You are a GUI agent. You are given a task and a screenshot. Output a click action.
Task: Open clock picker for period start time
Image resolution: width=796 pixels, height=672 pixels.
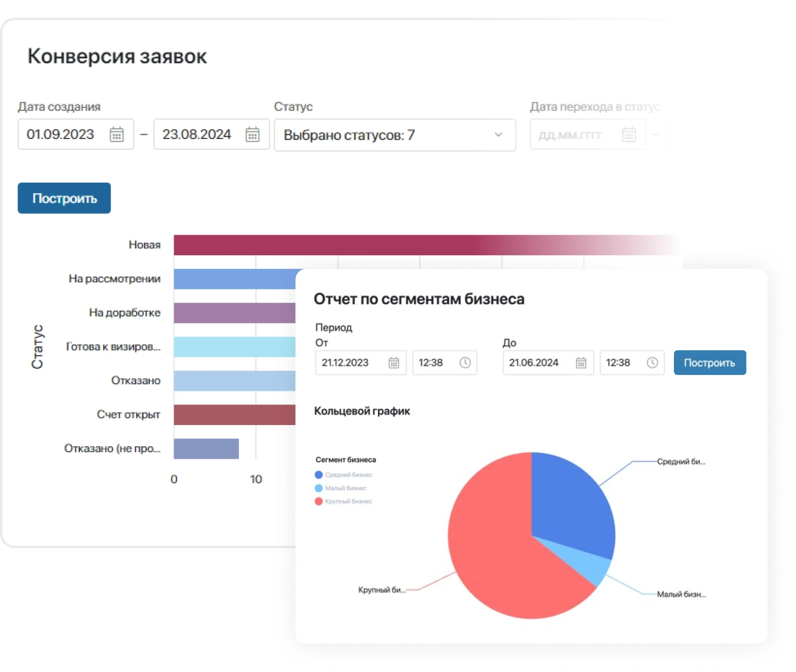[466, 363]
